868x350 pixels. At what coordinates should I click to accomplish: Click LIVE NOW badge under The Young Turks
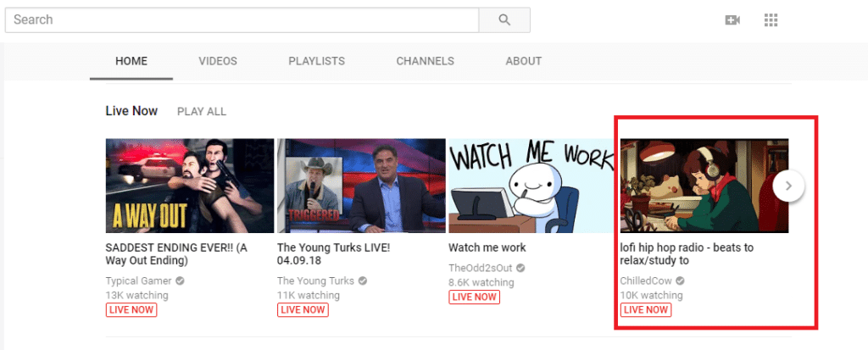(303, 310)
